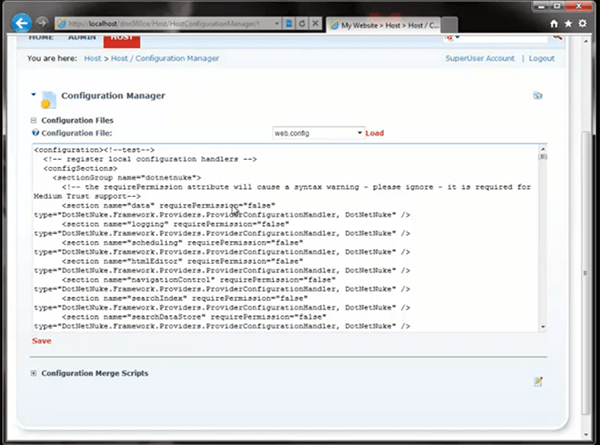The width and height of the screenshot is (600, 445).
Task: Click the <configSections> line in editor
Action: tap(80, 168)
